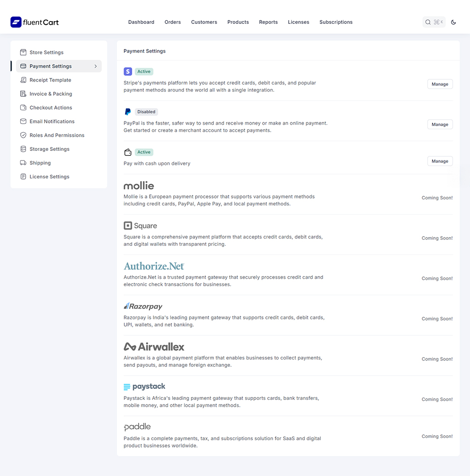The width and height of the screenshot is (470, 476).
Task: Click the Paystack logo
Action: 144,387
